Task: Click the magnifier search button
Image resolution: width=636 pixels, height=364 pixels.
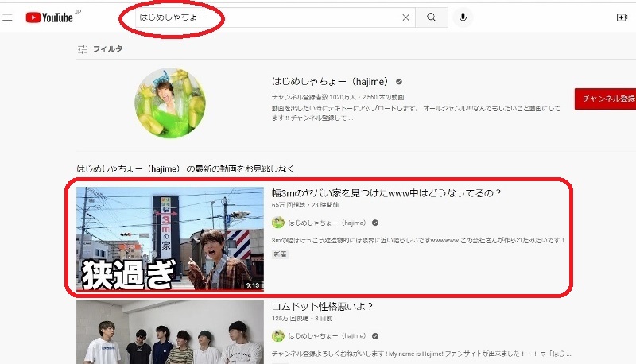Action: click(432, 17)
